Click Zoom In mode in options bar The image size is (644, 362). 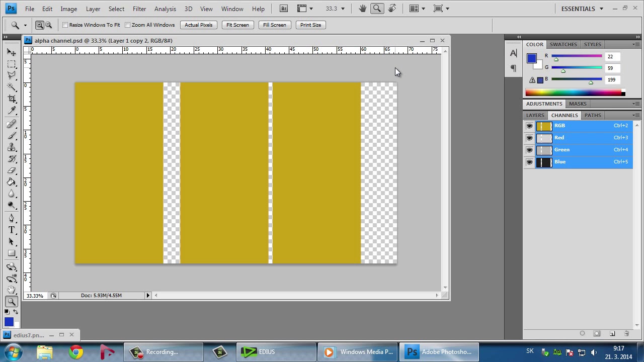40,25
